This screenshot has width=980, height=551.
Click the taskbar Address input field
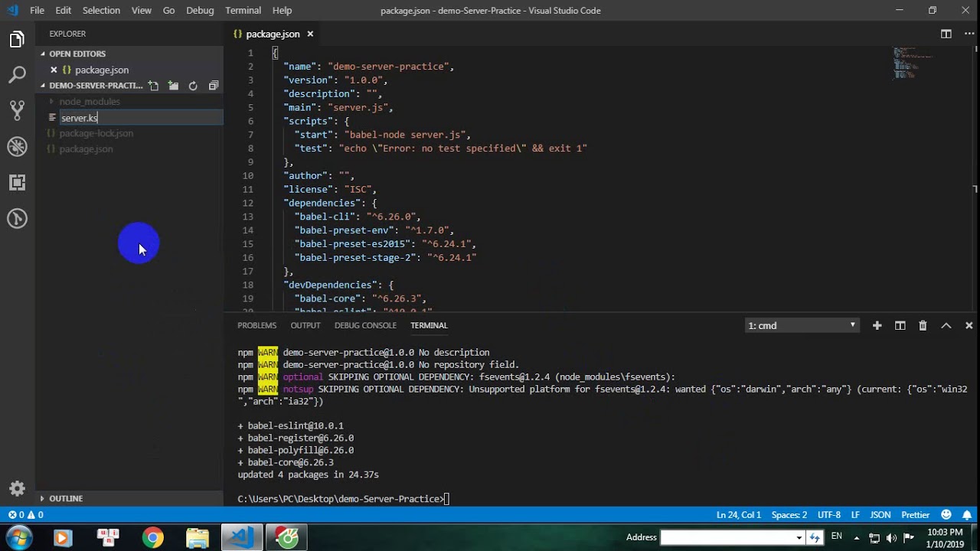click(x=727, y=537)
